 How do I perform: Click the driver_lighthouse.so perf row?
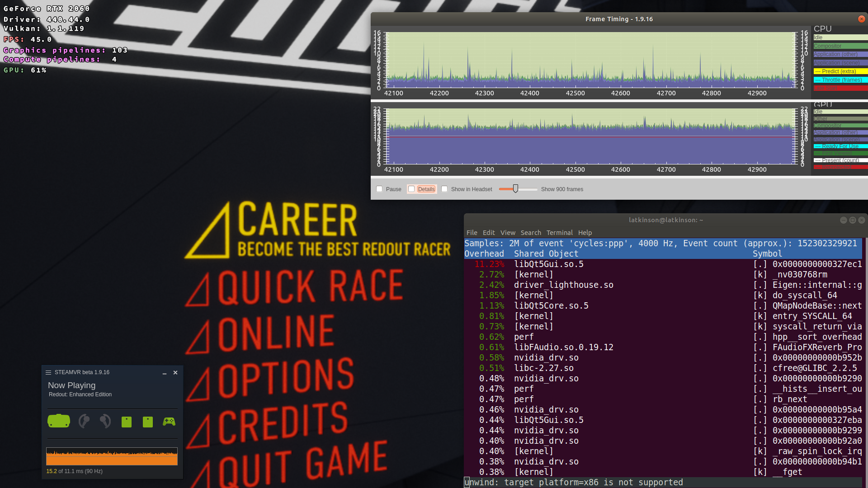point(663,285)
